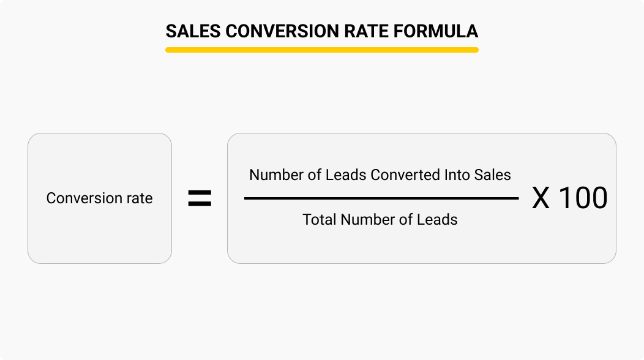Click the word Sales in the numerator
The height and width of the screenshot is (360, 644).
coord(492,175)
